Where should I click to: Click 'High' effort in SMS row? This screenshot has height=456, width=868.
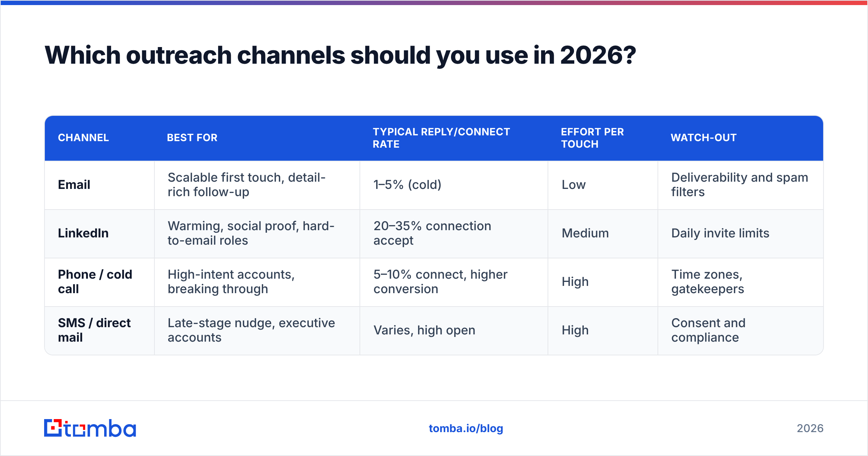[603, 330]
